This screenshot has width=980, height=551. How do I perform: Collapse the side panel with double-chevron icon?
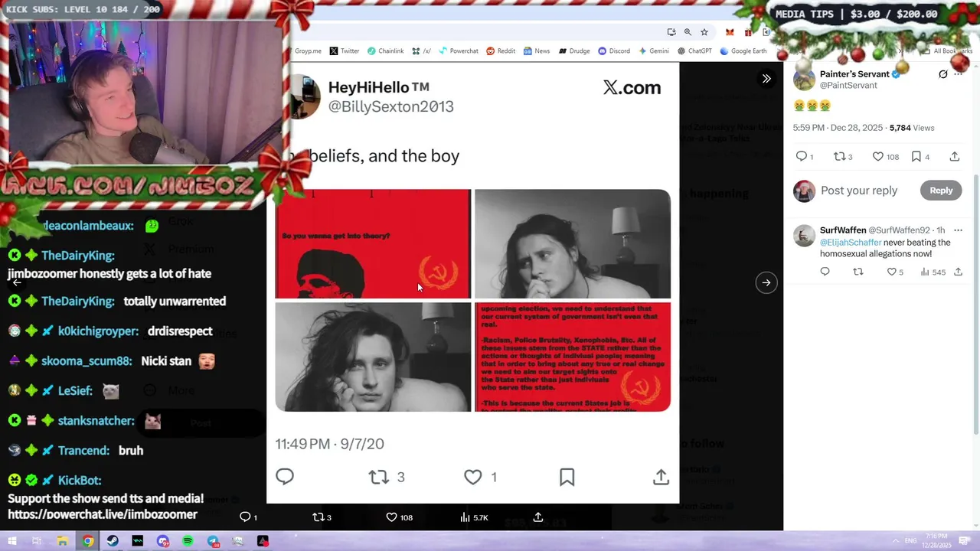click(x=766, y=78)
